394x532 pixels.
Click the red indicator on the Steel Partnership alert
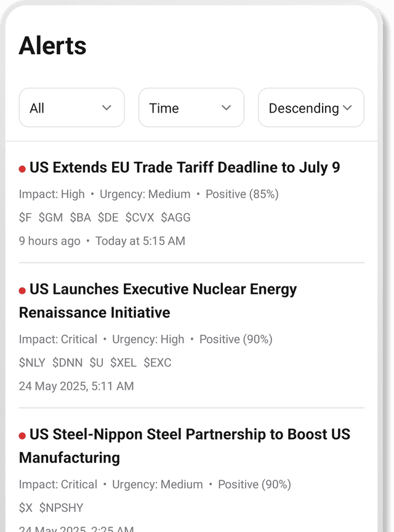coord(22,435)
